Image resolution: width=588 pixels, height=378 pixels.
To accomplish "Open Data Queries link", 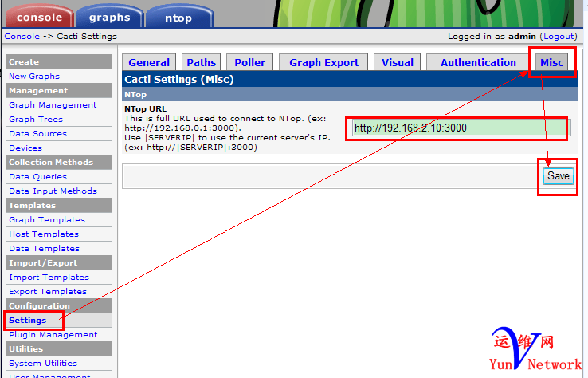I will pyautogui.click(x=37, y=177).
